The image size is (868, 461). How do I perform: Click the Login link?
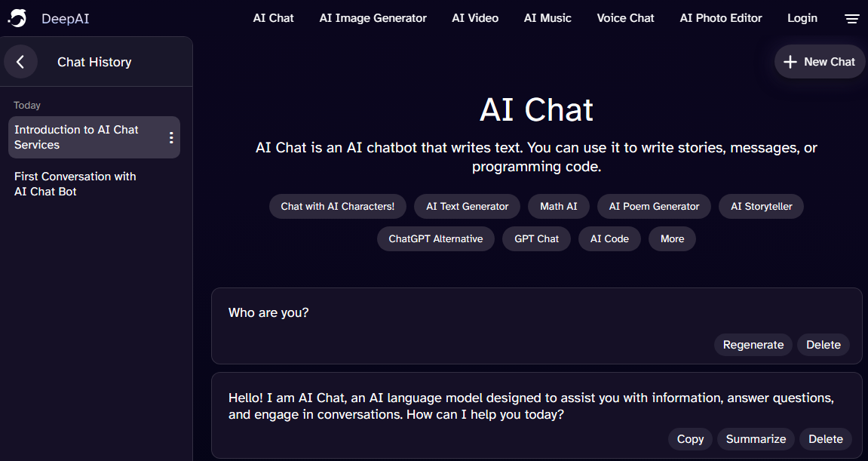[802, 17]
